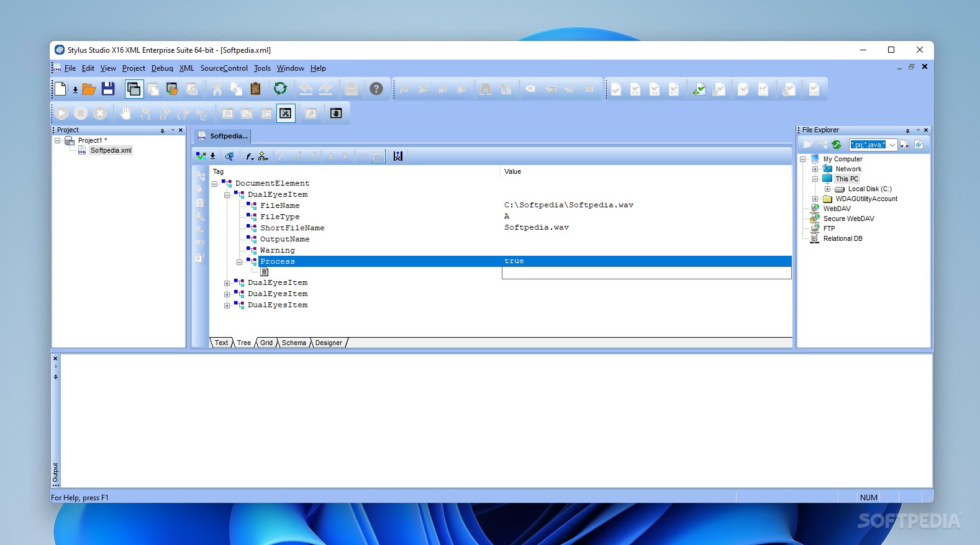Click the validate down-arrow option button
Screen dimensions: 980x545
(x=212, y=156)
